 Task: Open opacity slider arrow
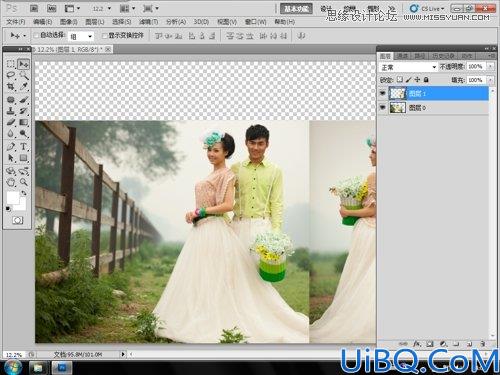(490, 67)
